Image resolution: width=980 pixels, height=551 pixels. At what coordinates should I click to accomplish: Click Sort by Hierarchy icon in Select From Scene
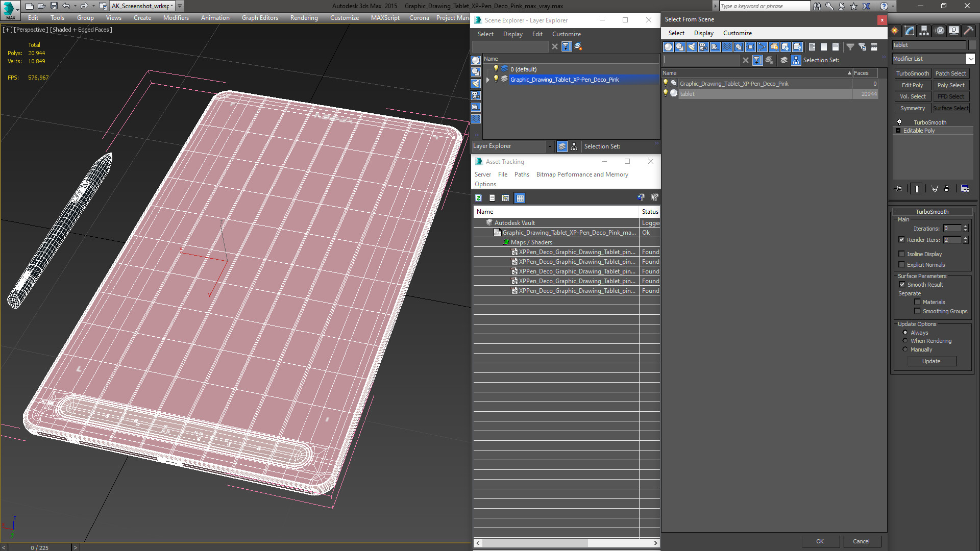click(x=796, y=60)
